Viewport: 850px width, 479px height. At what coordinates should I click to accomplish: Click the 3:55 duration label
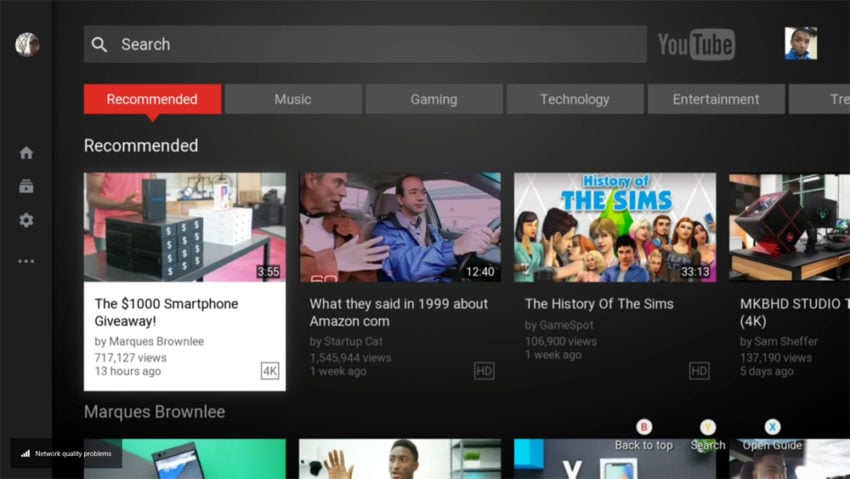(x=268, y=271)
